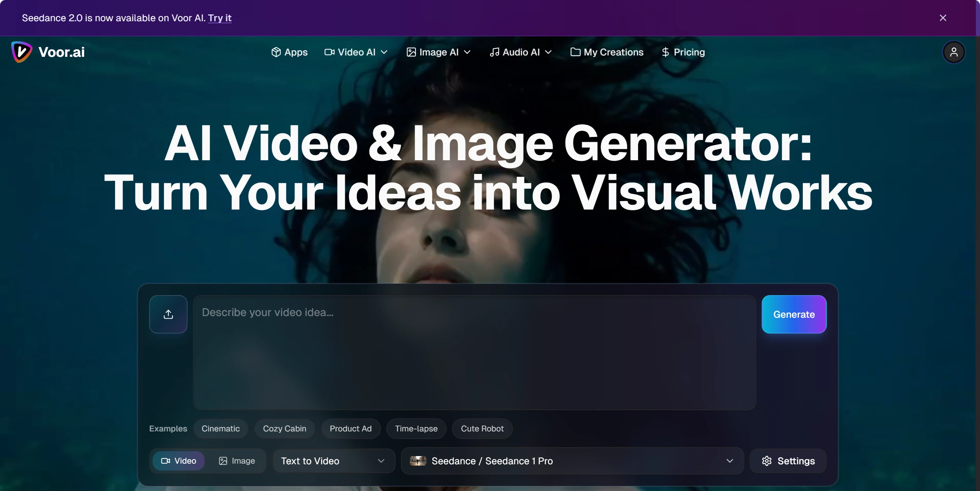Open the Seedance 1 Pro model selector
Image resolution: width=980 pixels, height=491 pixels.
pyautogui.click(x=572, y=461)
